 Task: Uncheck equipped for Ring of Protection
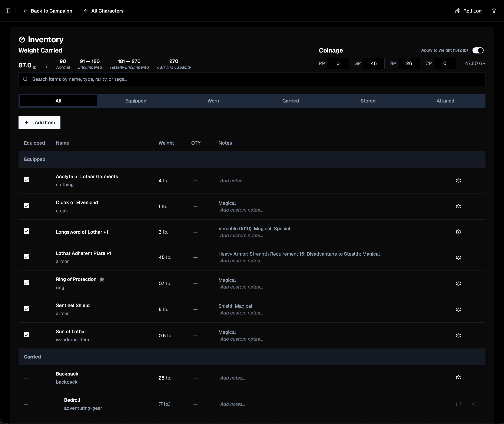[26, 282]
